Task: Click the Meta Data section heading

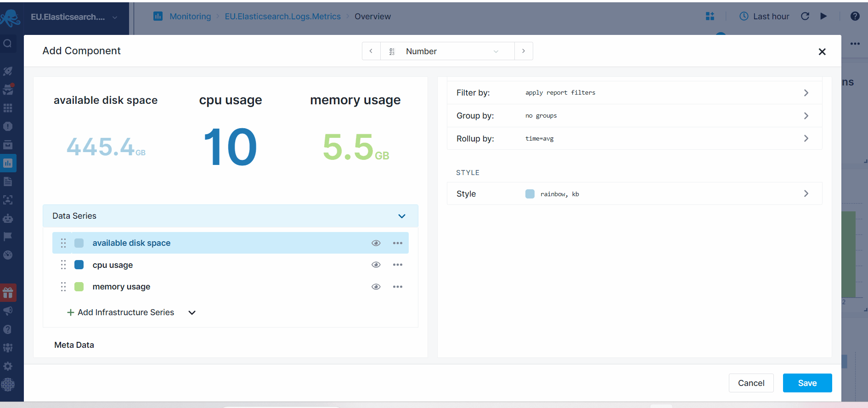Action: pyautogui.click(x=74, y=345)
